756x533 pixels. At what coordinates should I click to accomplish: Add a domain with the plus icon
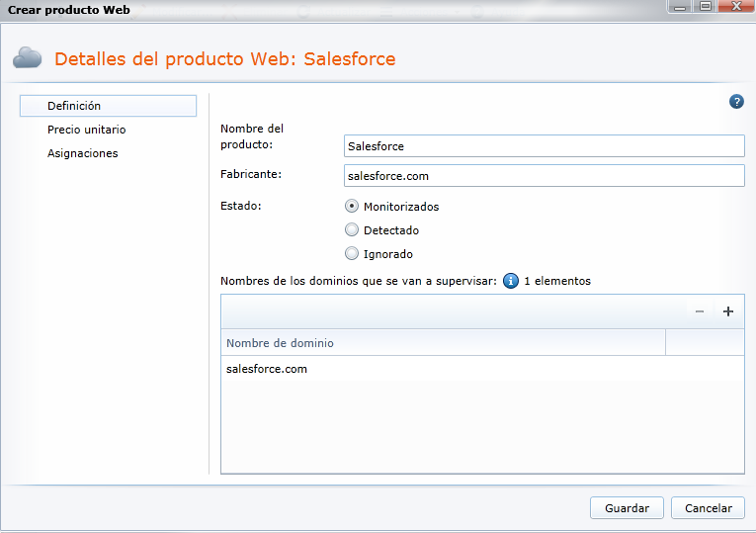[728, 311]
